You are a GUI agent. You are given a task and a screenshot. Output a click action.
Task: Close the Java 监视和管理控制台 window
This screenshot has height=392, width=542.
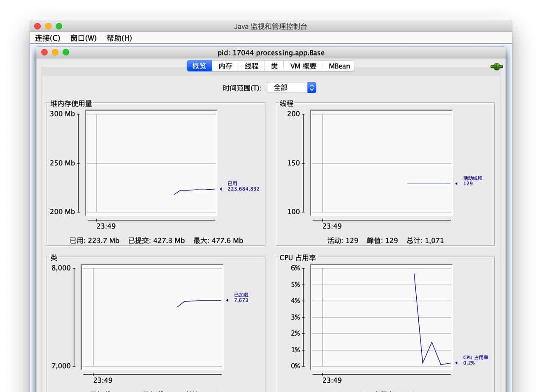click(x=37, y=26)
